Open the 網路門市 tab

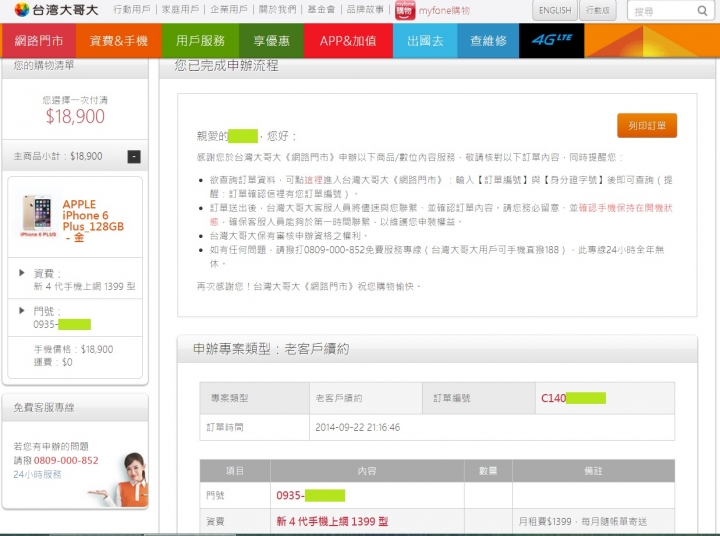(x=39, y=41)
